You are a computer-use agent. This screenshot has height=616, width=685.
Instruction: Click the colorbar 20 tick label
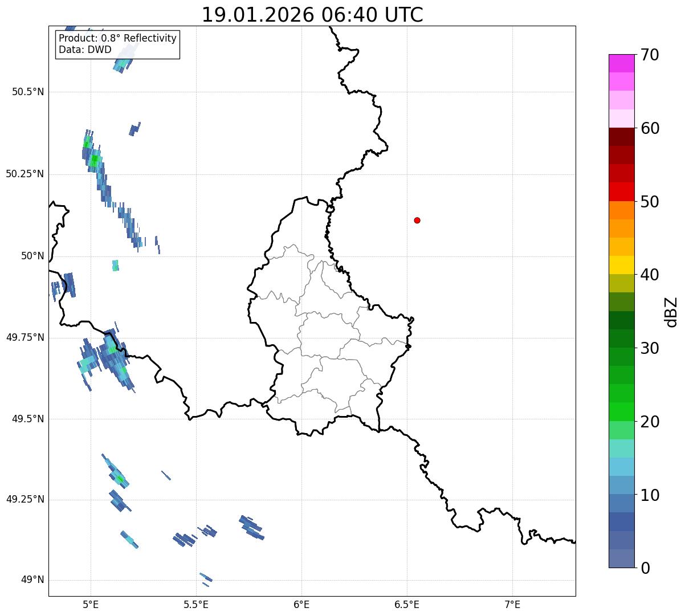click(650, 422)
